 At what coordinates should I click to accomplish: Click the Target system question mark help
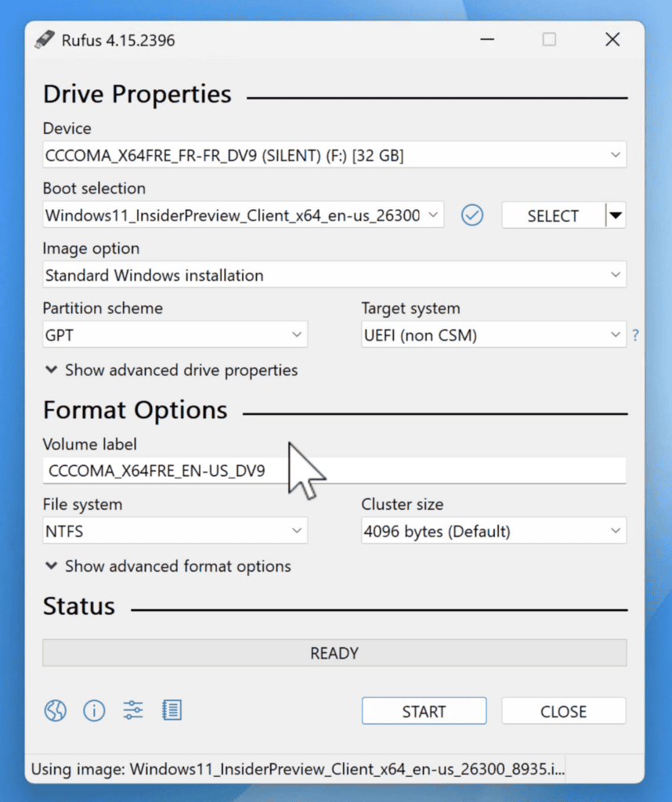(635, 335)
